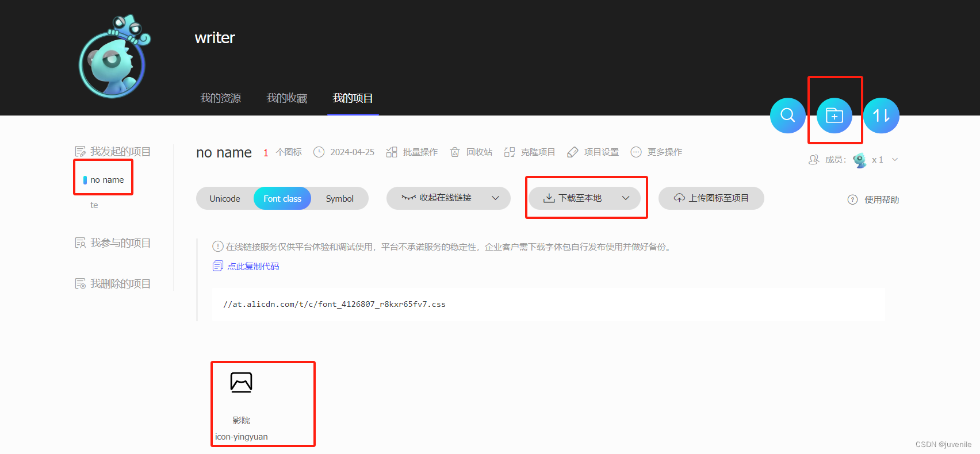This screenshot has width=980, height=454.
Task: Click the writer username heading
Action: pos(215,38)
